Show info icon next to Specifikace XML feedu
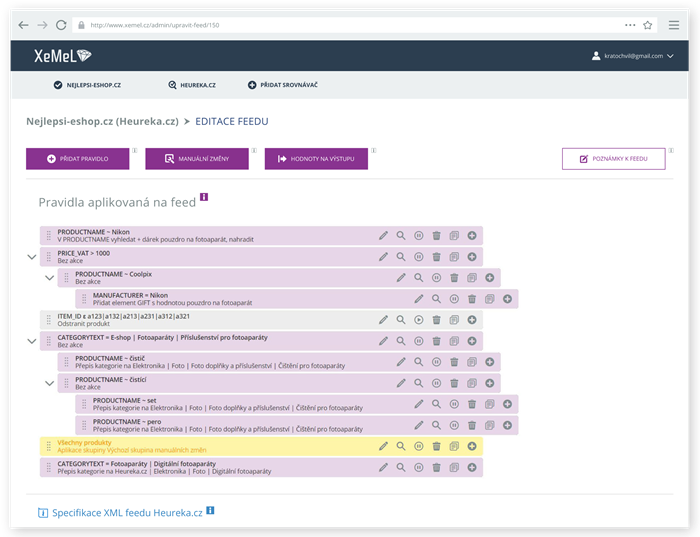Screen dimensions: 700x537 point(210,510)
